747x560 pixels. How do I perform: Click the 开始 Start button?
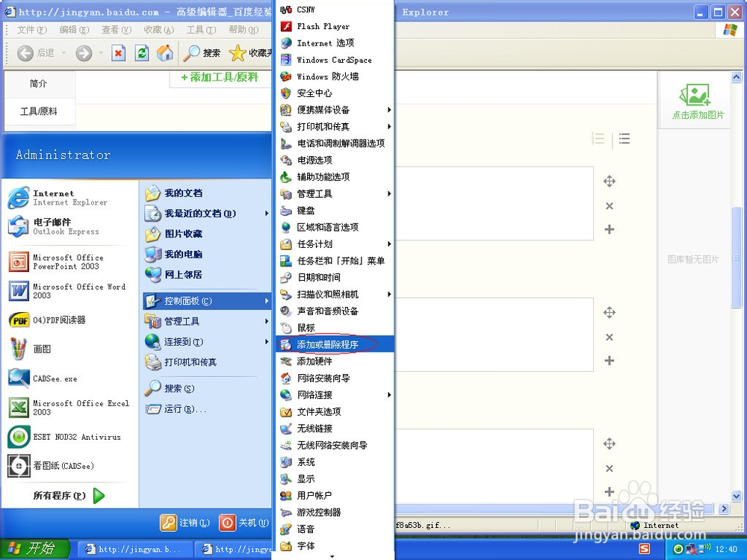point(34,549)
